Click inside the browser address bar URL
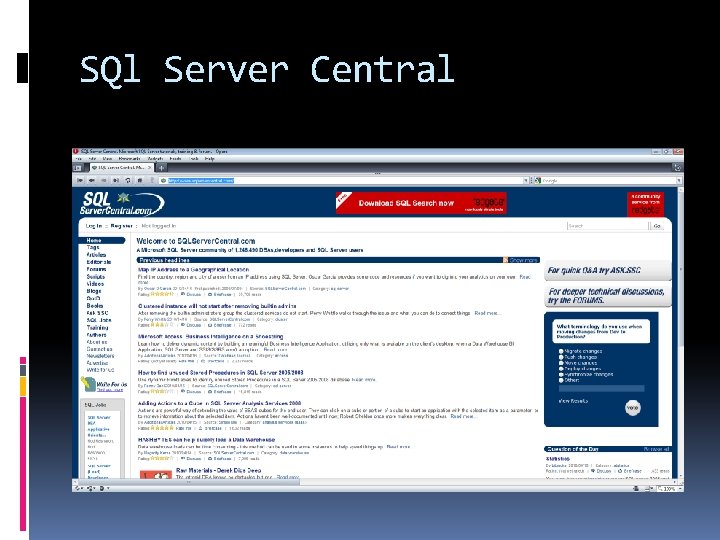Viewport: 720px width, 540px height. click(x=201, y=181)
